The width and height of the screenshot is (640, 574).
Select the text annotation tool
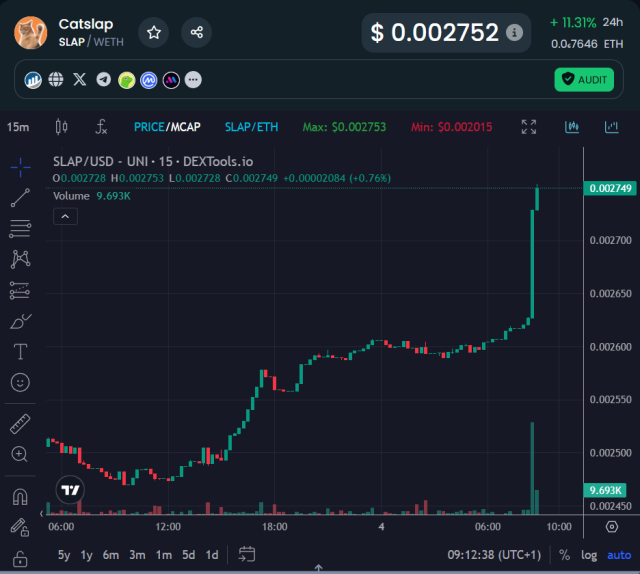pyautogui.click(x=20, y=352)
